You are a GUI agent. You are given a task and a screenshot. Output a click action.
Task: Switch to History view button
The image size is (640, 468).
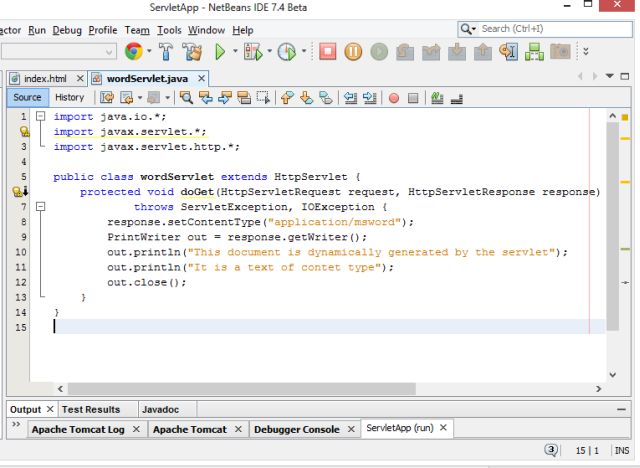[69, 97]
